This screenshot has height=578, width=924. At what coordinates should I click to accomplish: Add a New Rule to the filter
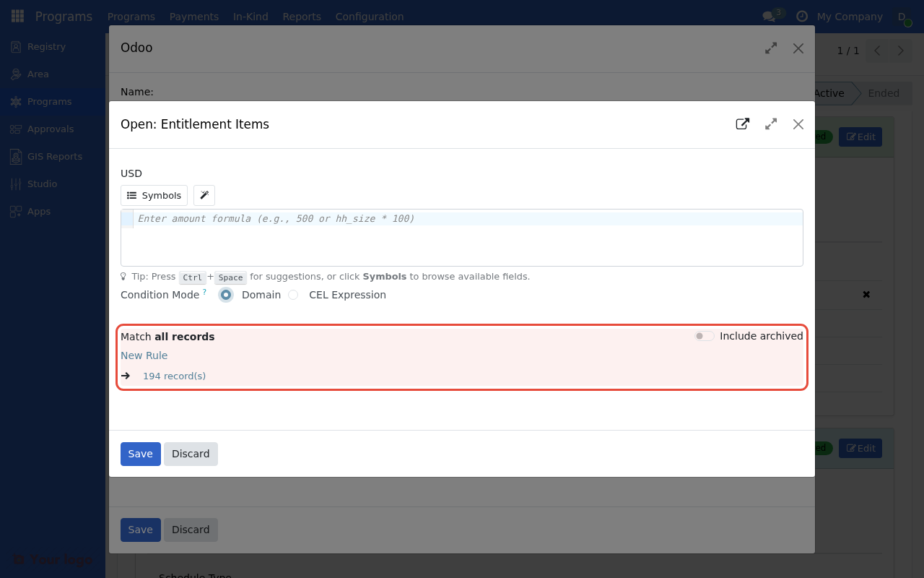click(144, 355)
